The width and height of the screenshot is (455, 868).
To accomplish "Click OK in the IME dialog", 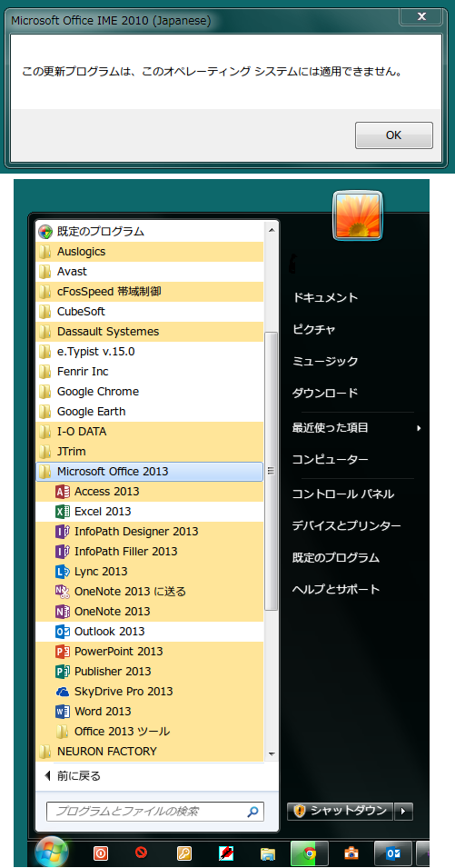I will click(393, 135).
